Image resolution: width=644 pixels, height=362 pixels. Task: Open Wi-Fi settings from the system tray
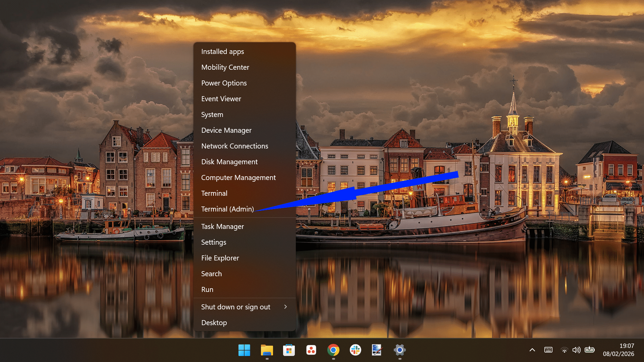564,350
